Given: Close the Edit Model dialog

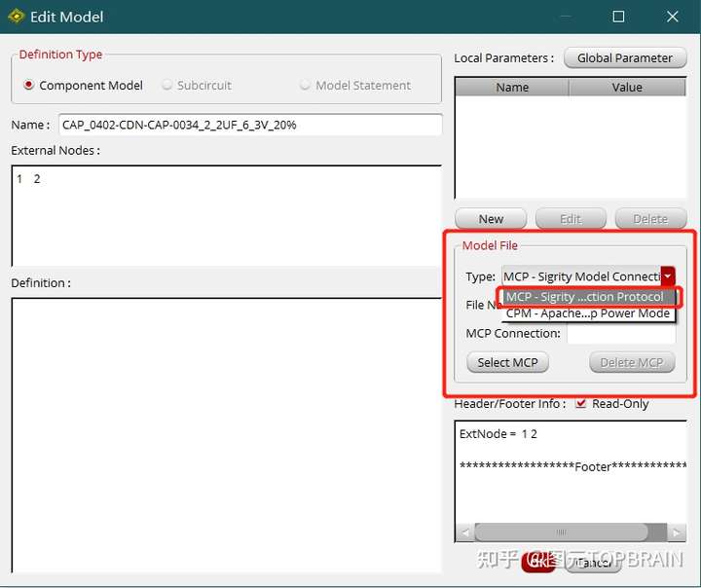Looking at the screenshot, I should [672, 17].
